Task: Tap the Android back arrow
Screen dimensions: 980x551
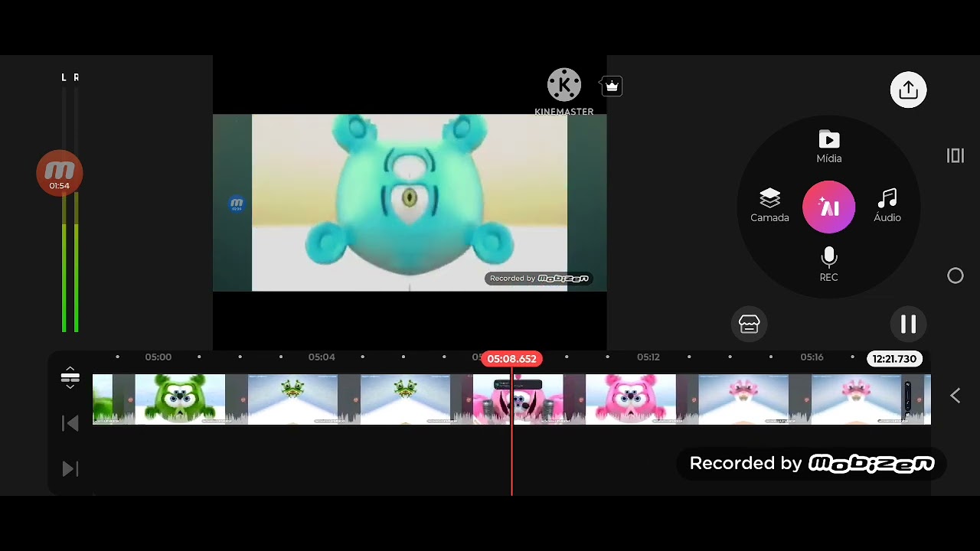Action: [955, 396]
